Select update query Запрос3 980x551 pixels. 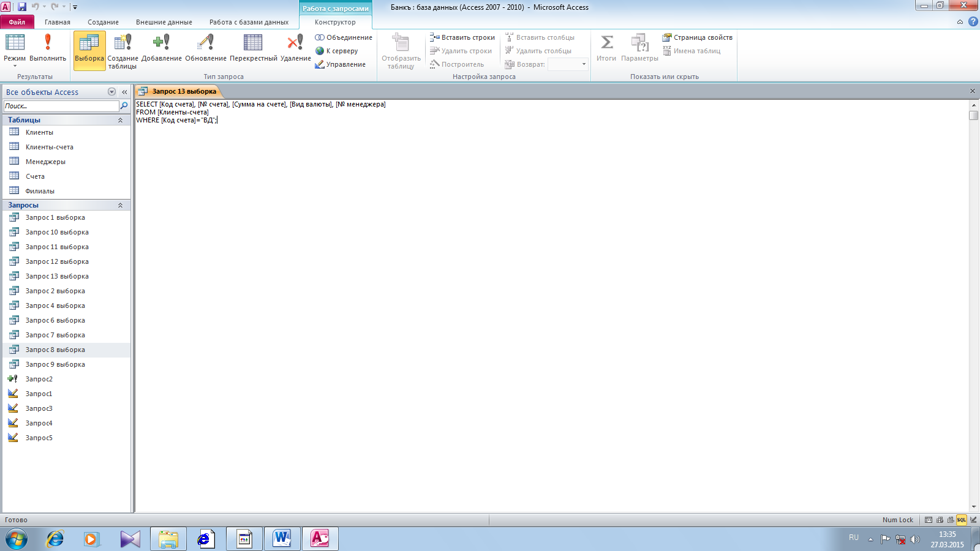pos(66,408)
